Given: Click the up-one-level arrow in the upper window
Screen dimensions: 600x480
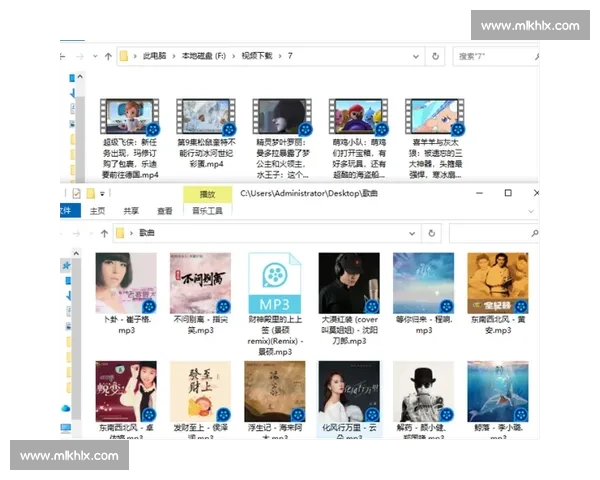Looking at the screenshot, I should [x=108, y=57].
